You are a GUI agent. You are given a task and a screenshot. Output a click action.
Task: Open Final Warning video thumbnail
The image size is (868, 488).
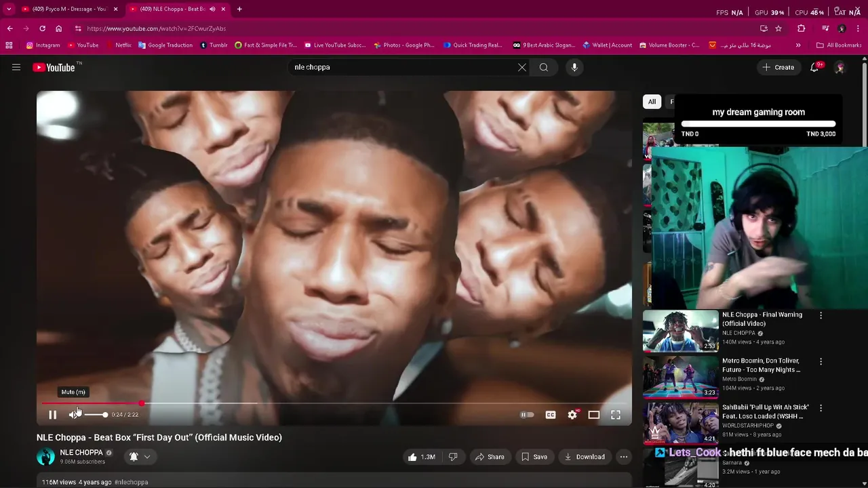pos(680,331)
